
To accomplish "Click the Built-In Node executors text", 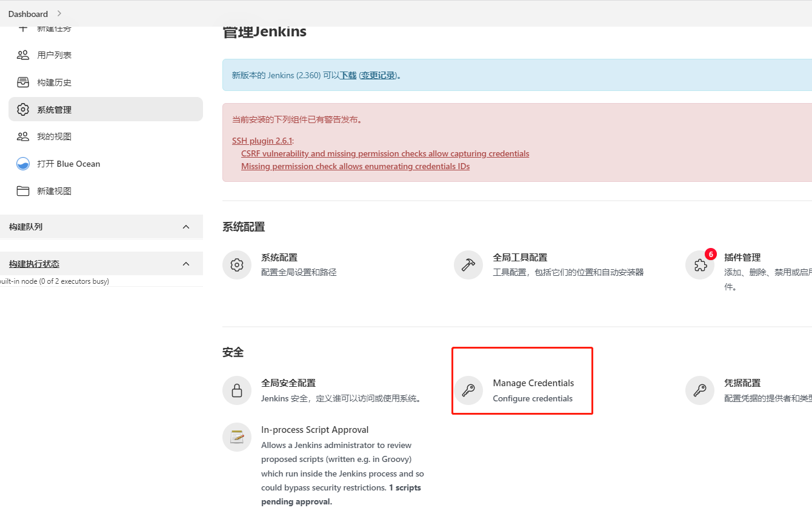I will (55, 281).
